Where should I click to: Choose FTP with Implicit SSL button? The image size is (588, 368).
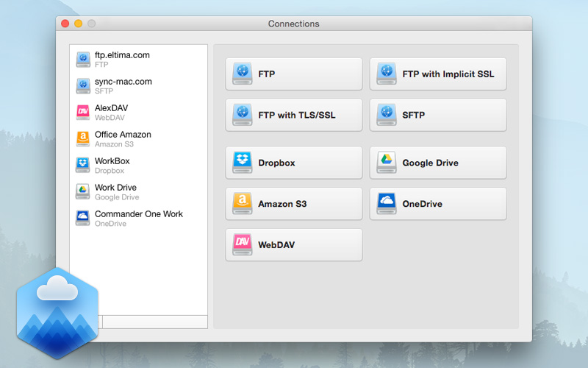[438, 74]
